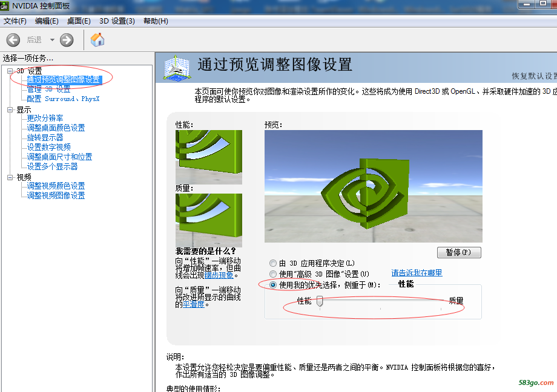The height and width of the screenshot is (392, 557).
Task: Open 设置数字视频 task
Action: 48,147
